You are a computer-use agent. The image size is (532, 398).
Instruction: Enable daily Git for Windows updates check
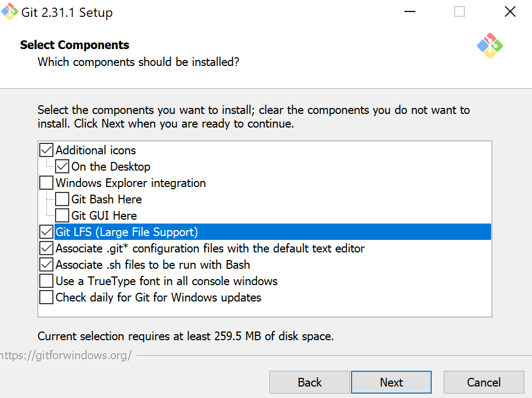pos(46,297)
